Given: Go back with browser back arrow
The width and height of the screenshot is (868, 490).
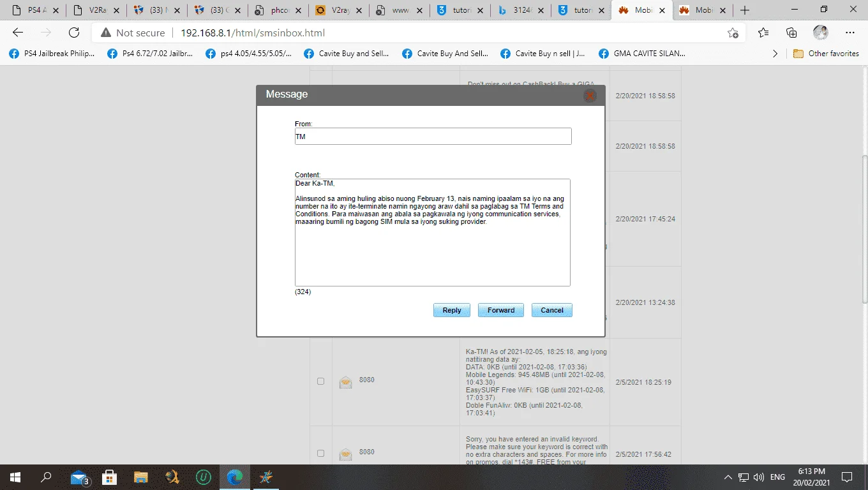Looking at the screenshot, I should (18, 33).
